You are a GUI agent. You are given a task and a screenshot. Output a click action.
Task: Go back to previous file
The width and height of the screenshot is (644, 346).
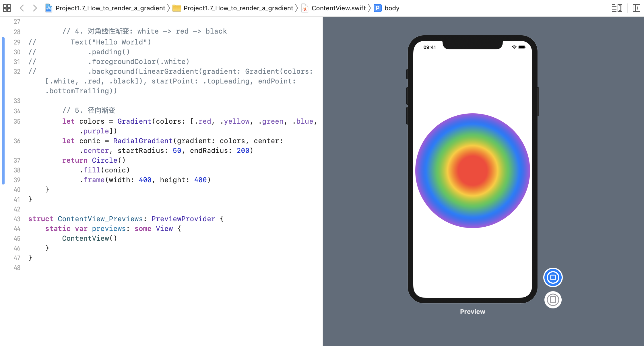click(x=22, y=8)
